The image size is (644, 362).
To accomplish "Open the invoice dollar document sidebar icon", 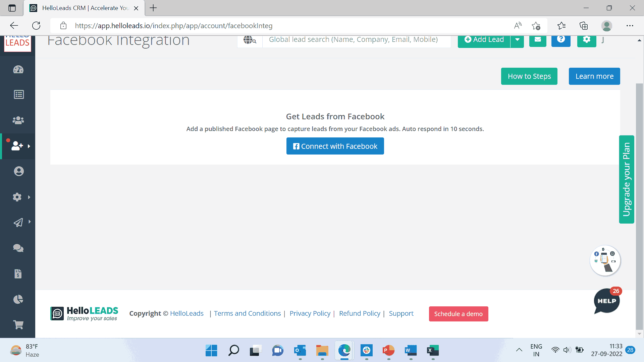I will click(18, 274).
